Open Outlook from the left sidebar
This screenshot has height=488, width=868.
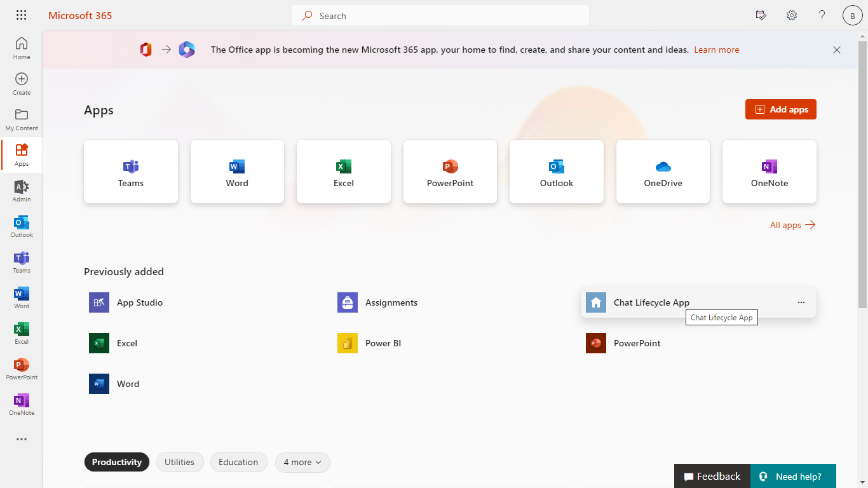pyautogui.click(x=22, y=226)
